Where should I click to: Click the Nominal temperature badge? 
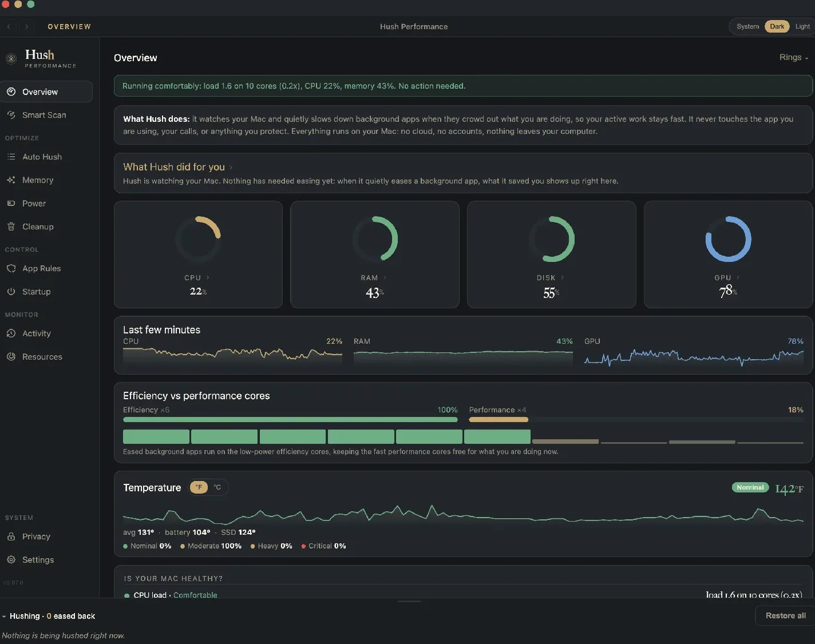pyautogui.click(x=750, y=487)
